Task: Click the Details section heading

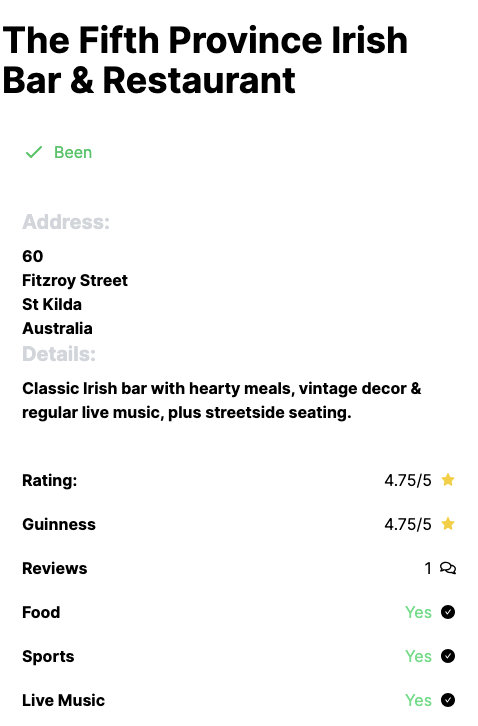Action: (x=59, y=354)
